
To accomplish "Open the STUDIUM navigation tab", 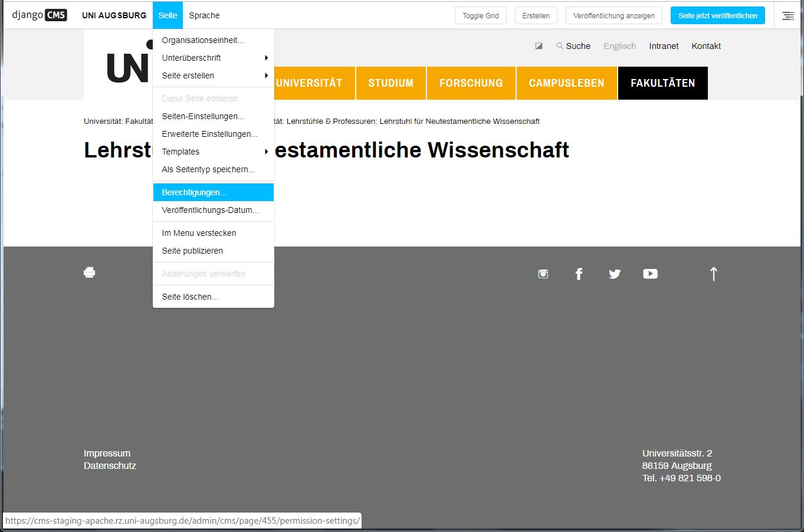I will (x=391, y=83).
